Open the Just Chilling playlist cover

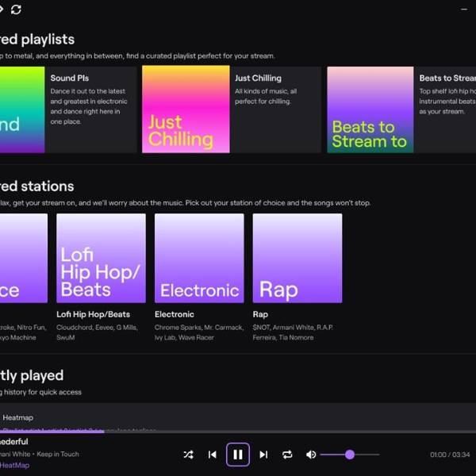pos(186,109)
